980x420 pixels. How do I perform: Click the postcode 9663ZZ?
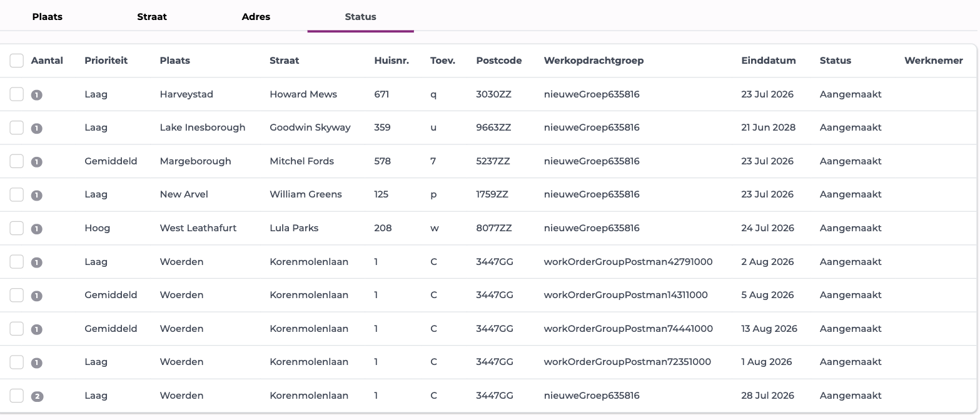pyautogui.click(x=493, y=127)
